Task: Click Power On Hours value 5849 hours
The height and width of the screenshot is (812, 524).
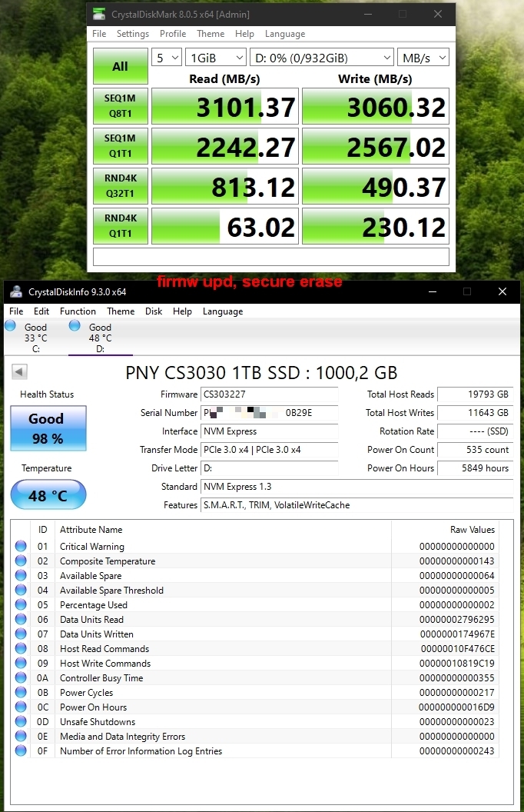Action: 475,468
